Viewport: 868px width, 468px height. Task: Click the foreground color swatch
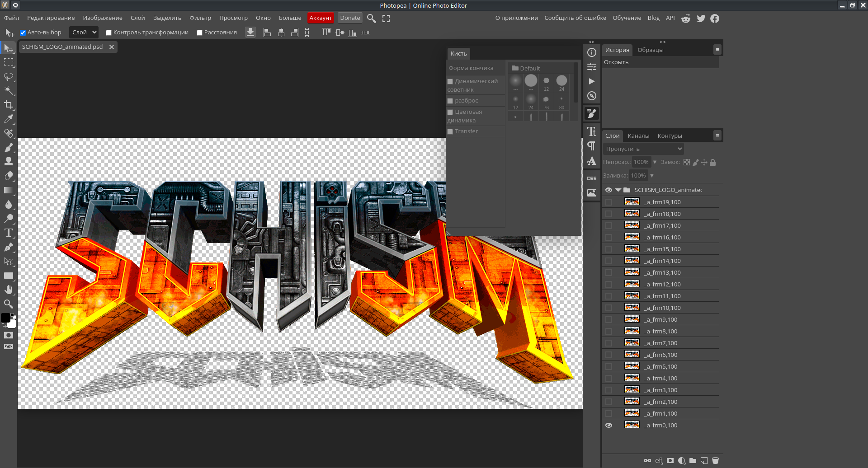pos(5,318)
